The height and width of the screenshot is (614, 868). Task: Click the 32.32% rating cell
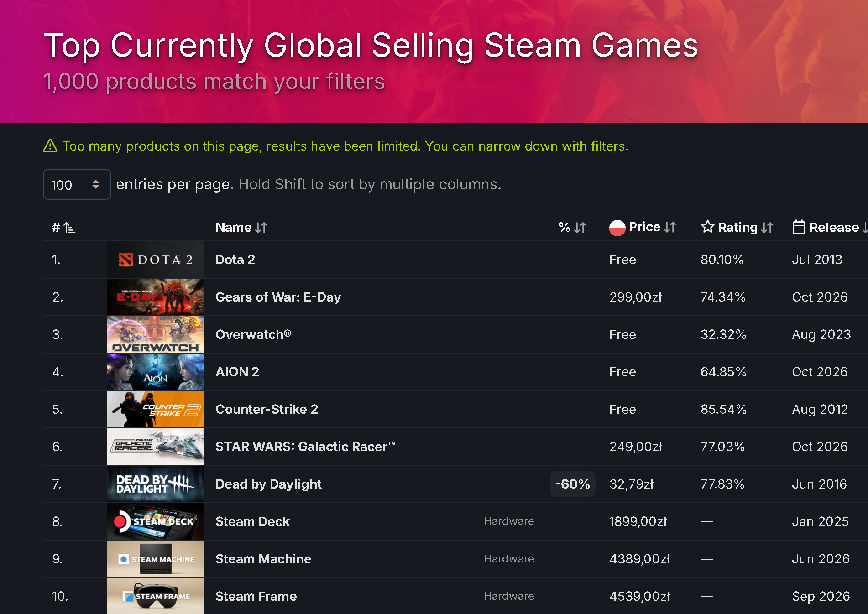coord(723,334)
